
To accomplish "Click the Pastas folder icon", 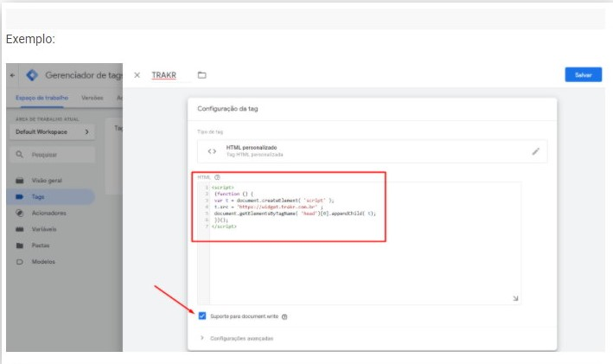I will (20, 246).
